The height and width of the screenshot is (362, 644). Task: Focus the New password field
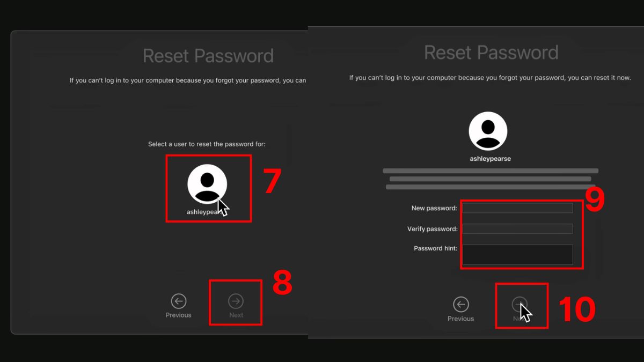point(517,208)
